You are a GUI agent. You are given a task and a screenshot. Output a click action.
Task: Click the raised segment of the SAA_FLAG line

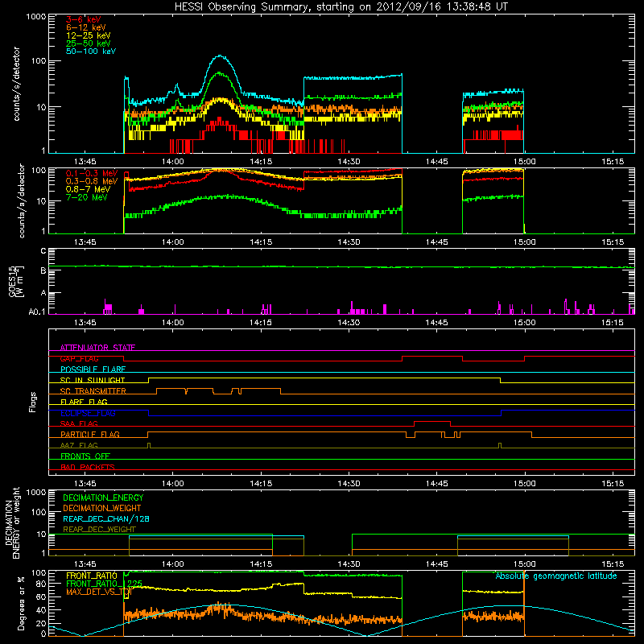coord(432,421)
